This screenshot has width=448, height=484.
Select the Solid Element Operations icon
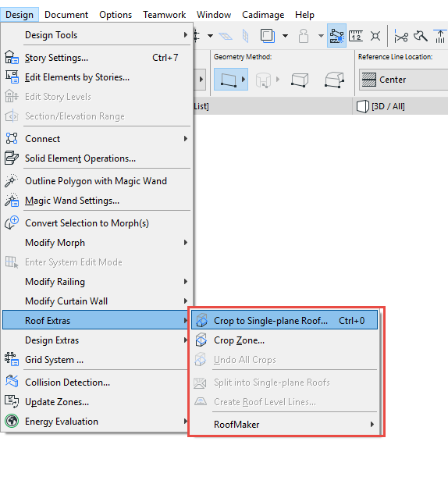(x=12, y=158)
